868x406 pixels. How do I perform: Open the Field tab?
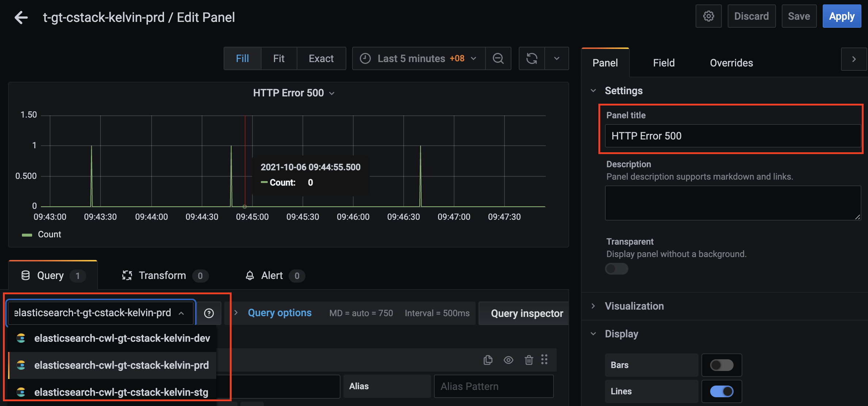[663, 63]
